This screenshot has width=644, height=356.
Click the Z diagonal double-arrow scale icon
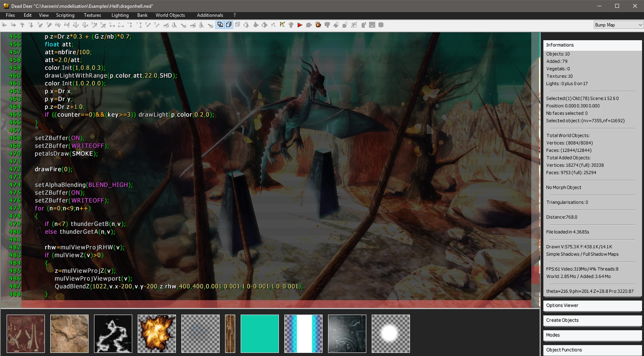148,25
